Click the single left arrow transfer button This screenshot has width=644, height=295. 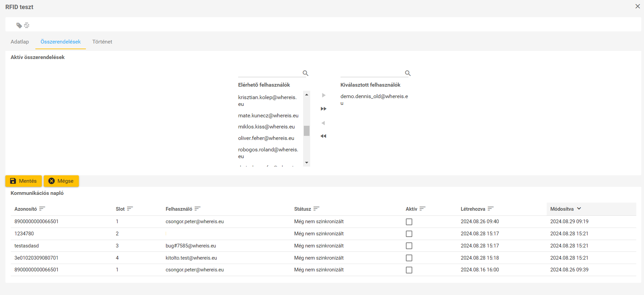(x=323, y=123)
